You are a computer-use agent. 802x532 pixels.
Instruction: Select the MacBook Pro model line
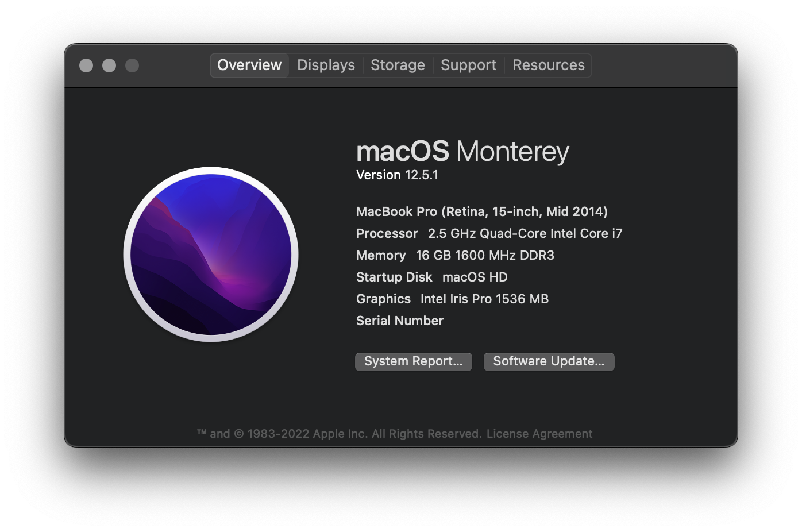coord(482,212)
